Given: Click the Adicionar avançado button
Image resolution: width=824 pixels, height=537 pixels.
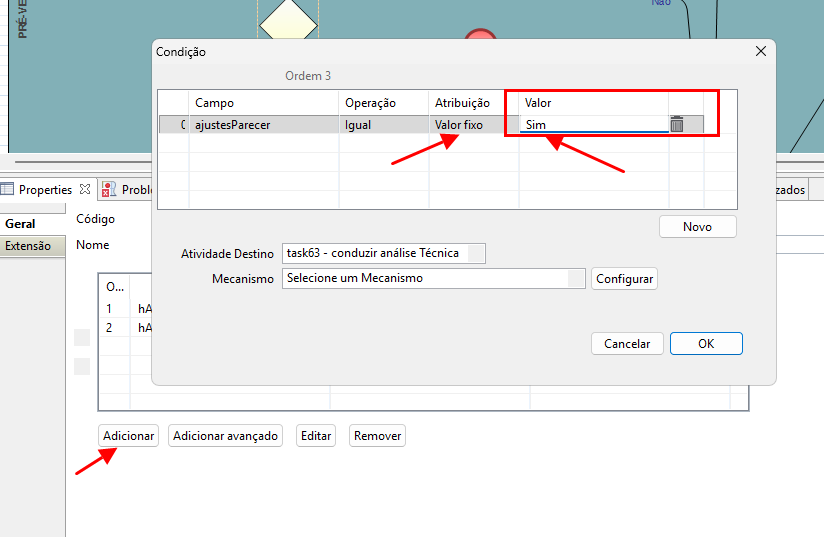Looking at the screenshot, I should point(225,436).
